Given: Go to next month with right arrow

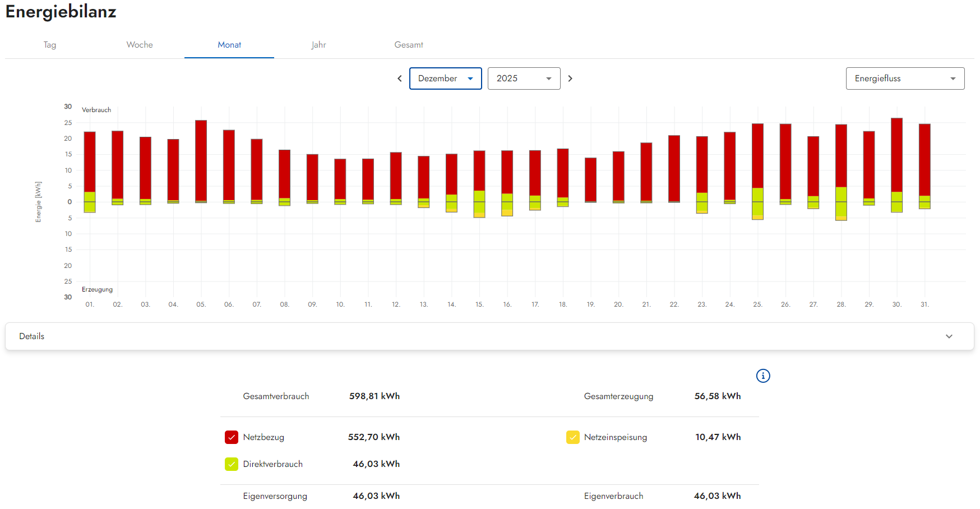Looking at the screenshot, I should click(x=570, y=78).
